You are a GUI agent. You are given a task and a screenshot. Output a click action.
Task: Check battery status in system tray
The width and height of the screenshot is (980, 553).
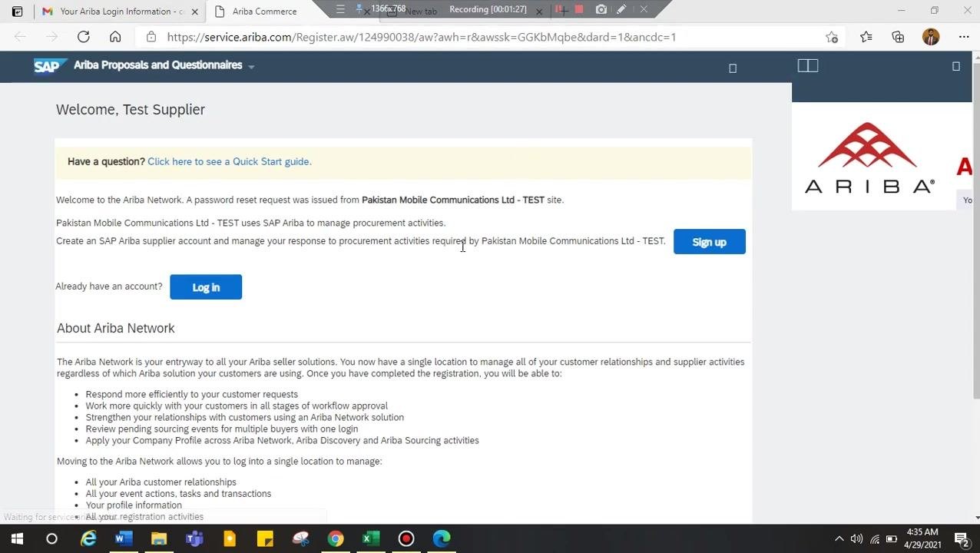pos(892,539)
